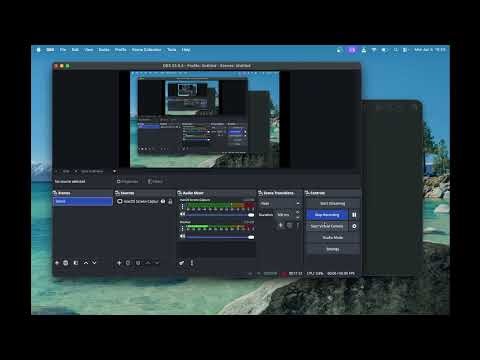Click recording time in status bar

[x=295, y=274]
